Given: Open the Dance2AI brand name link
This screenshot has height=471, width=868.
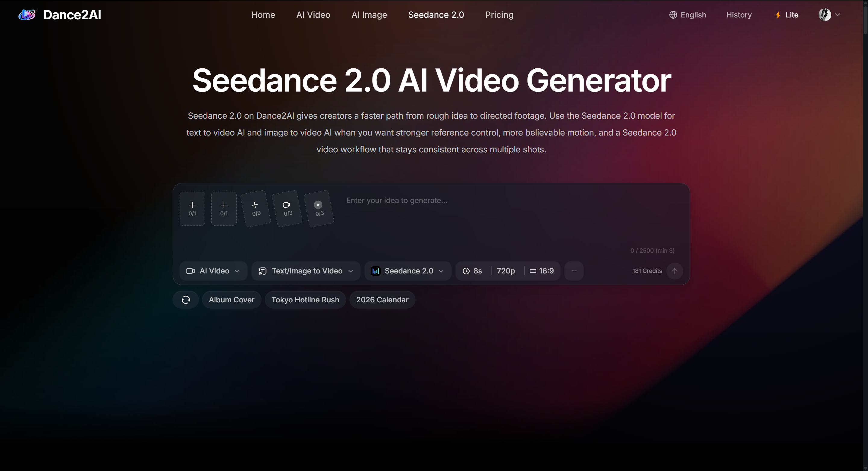Looking at the screenshot, I should tap(72, 15).
